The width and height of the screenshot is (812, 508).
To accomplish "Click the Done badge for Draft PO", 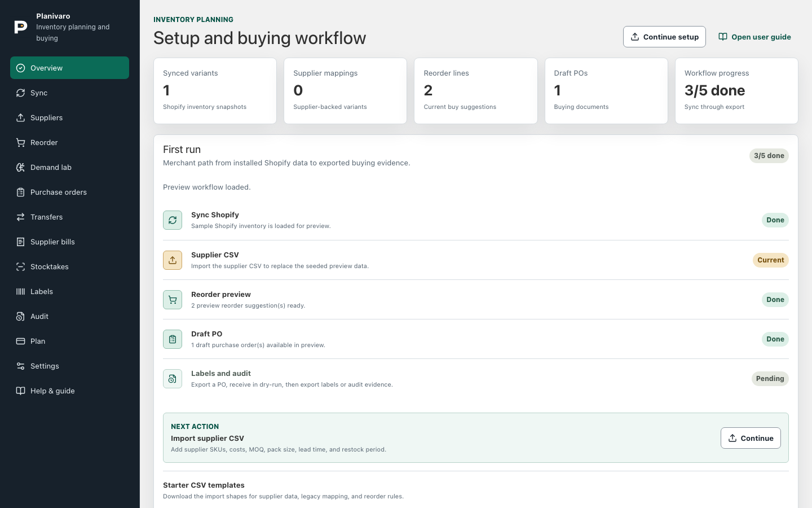I will point(775,339).
